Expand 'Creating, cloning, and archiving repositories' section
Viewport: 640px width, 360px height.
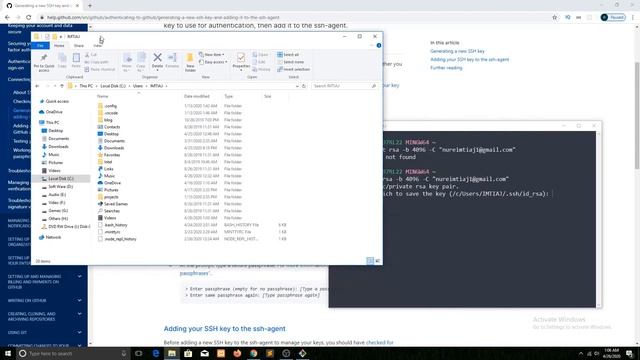coord(44,316)
